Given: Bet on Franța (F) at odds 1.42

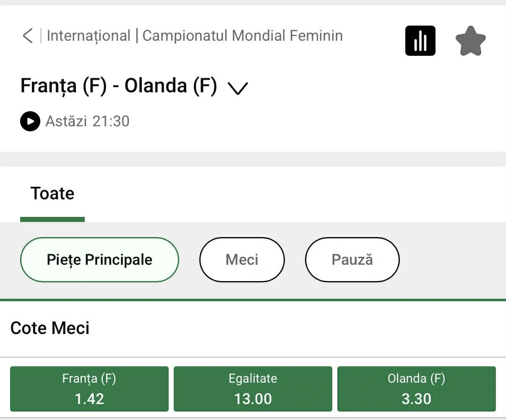Looking at the screenshot, I should 89,389.
